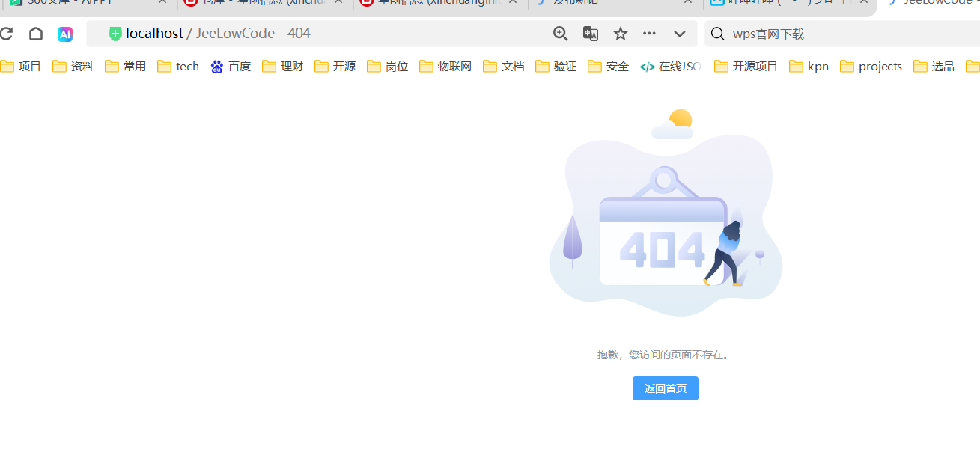Expand the projects bookmarks folder
The image size is (980, 467).
(x=871, y=67)
